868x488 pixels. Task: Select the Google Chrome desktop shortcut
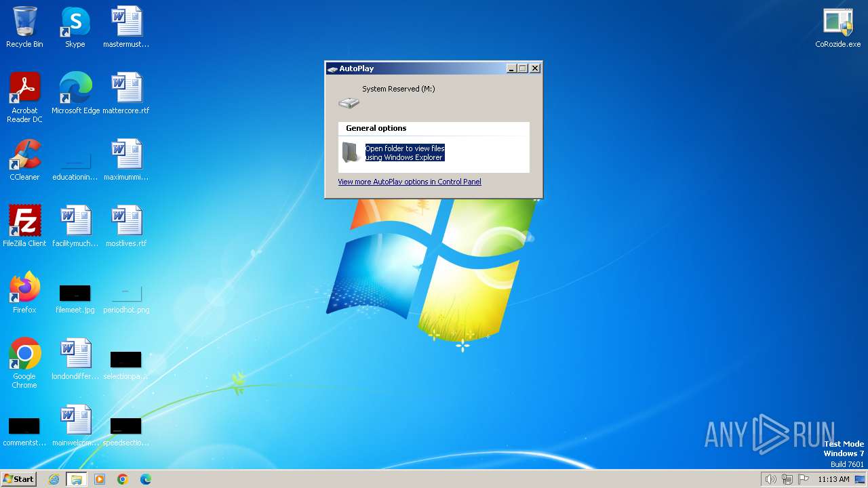[24, 363]
